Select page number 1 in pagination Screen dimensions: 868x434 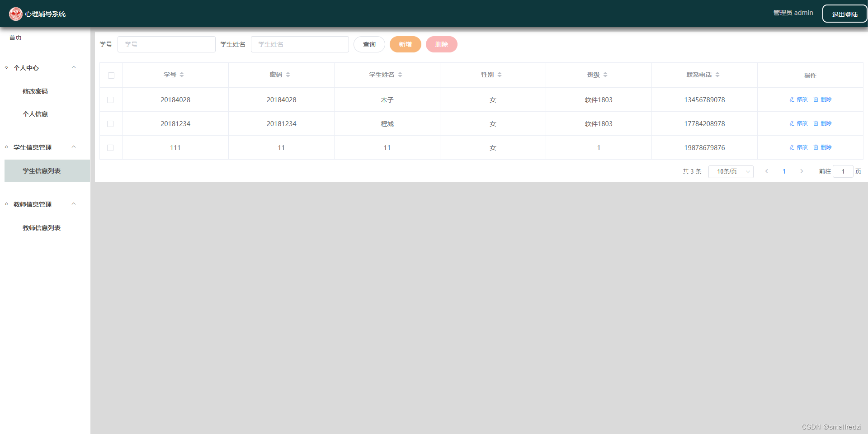[x=784, y=171]
